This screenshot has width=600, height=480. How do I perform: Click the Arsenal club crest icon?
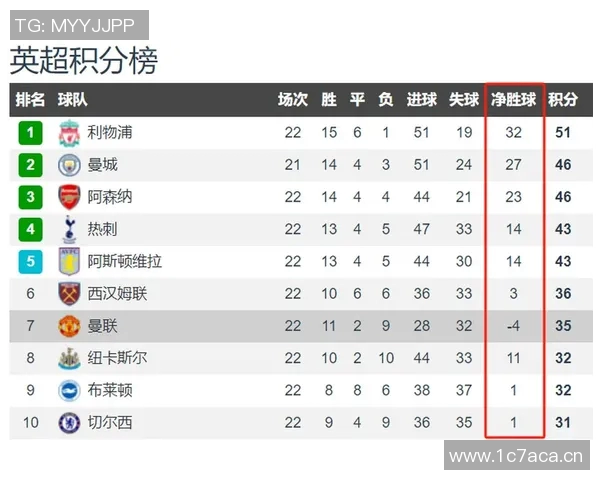tap(69, 197)
